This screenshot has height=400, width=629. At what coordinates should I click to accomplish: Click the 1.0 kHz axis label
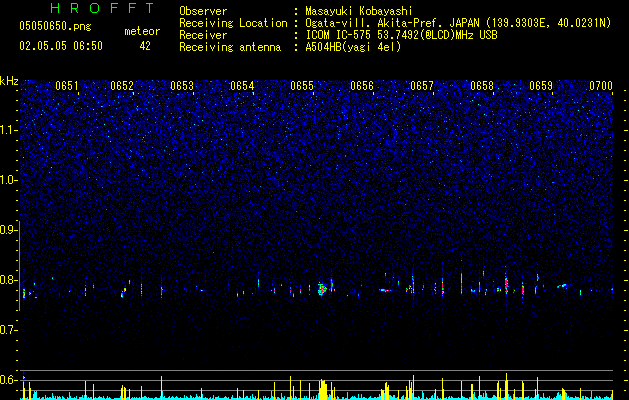pos(9,180)
